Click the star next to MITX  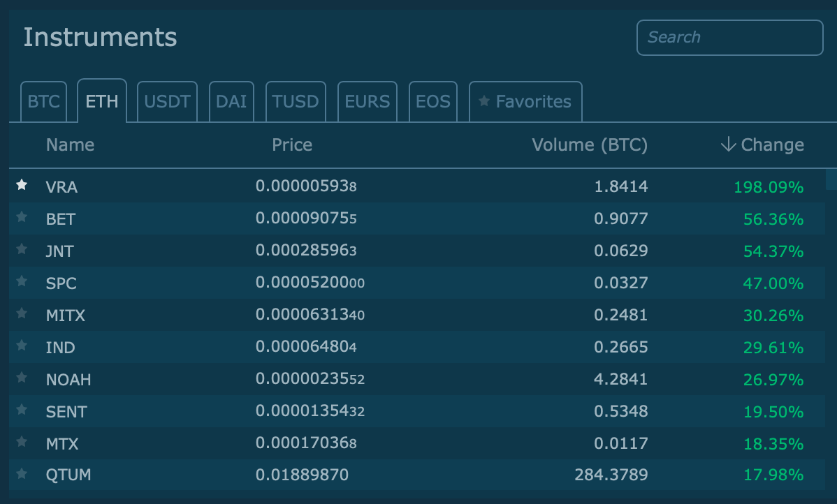[x=22, y=313]
